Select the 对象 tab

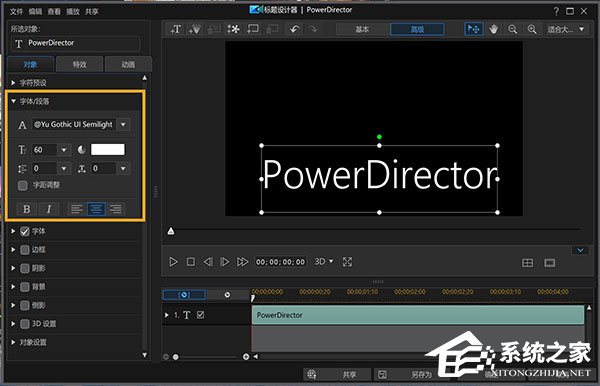[x=31, y=64]
